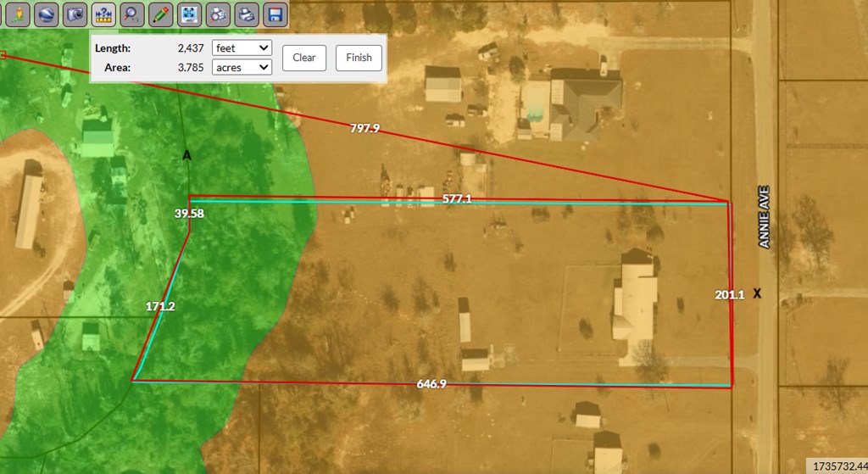This screenshot has height=474, width=868.
Task: Click the binoculars and printer icon
Action: pyautogui.click(x=219, y=14)
